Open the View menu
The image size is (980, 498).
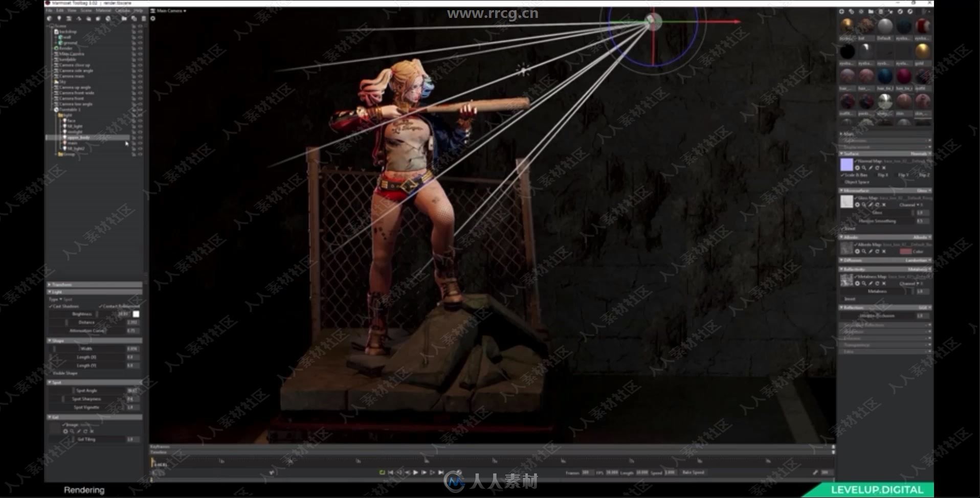pyautogui.click(x=72, y=11)
